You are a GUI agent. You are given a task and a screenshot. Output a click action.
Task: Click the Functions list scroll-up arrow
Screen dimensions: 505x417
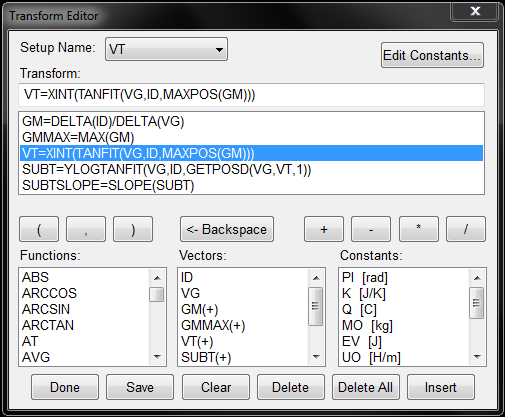tap(157, 278)
